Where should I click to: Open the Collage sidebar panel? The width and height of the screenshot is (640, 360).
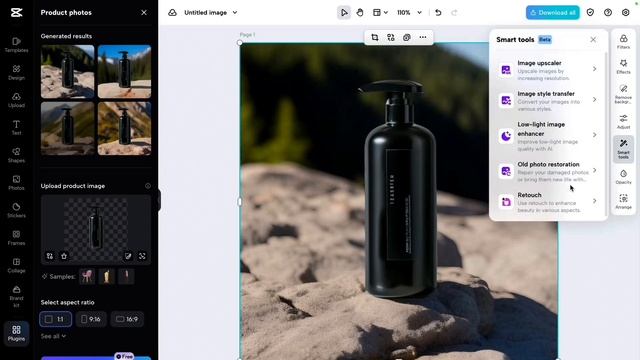(x=16, y=265)
